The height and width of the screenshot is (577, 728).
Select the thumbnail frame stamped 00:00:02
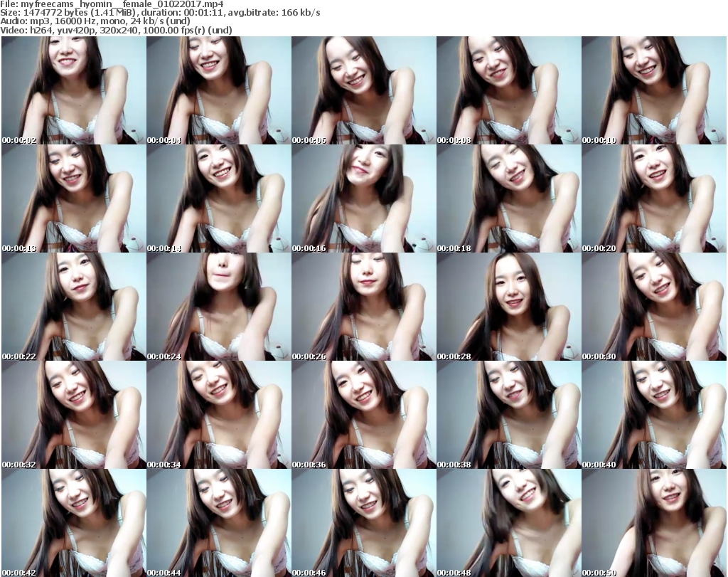[x=74, y=90]
